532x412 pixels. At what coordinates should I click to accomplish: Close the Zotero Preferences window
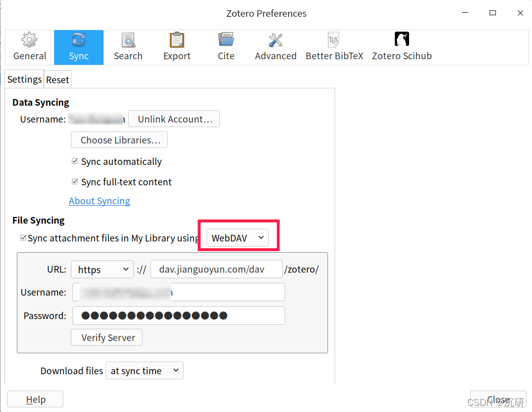520,13
